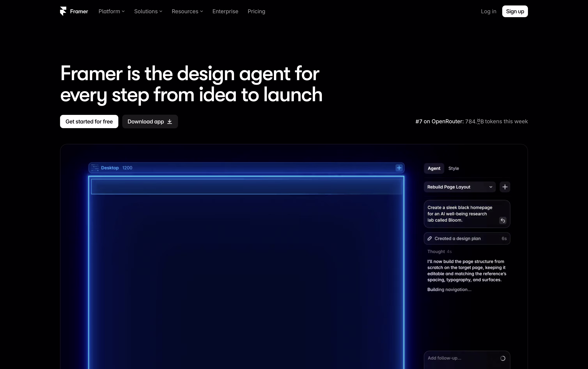The height and width of the screenshot is (369, 588).
Task: Click the grid dots icon beside Desktop
Action: (95, 168)
